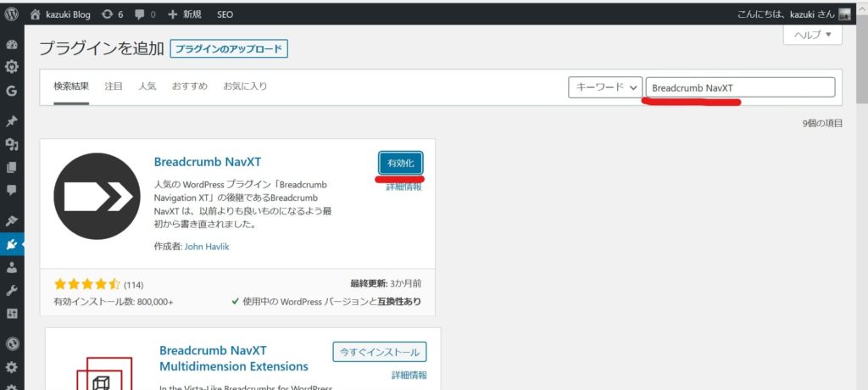The height and width of the screenshot is (390, 868).
Task: Open the Dashboard sidebar icon
Action: coord(12,45)
